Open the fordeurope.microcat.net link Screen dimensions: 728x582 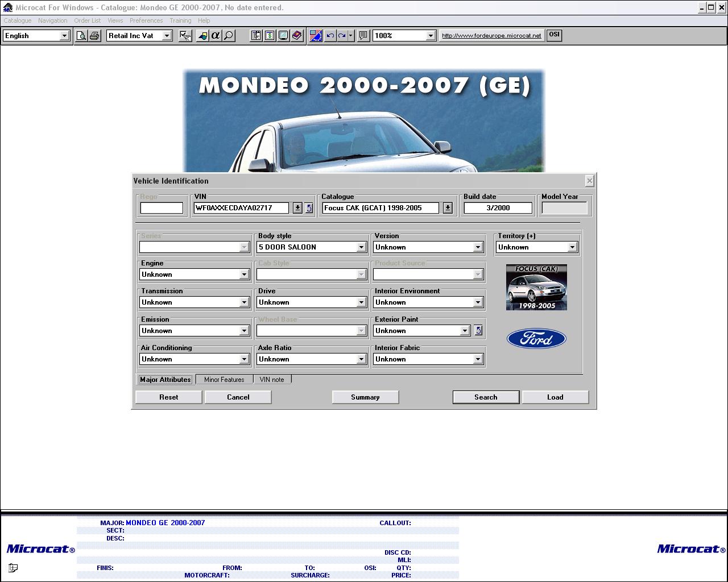click(491, 36)
